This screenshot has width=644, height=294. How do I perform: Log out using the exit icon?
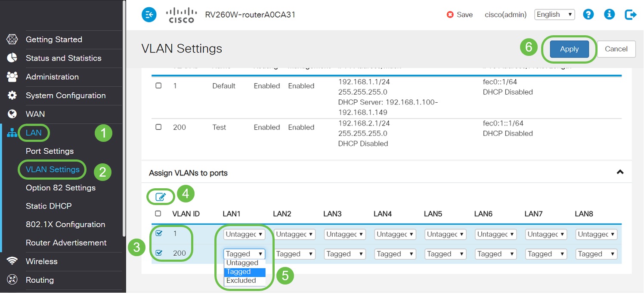(630, 14)
